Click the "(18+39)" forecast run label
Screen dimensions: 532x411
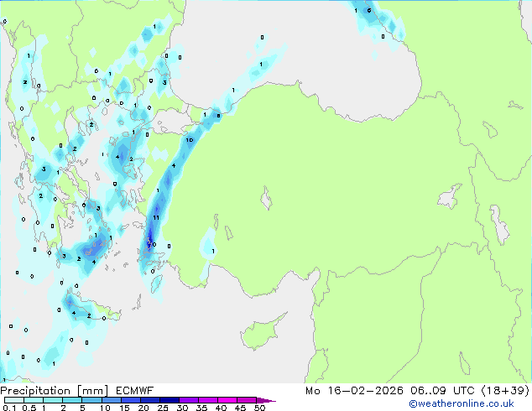click(x=505, y=391)
